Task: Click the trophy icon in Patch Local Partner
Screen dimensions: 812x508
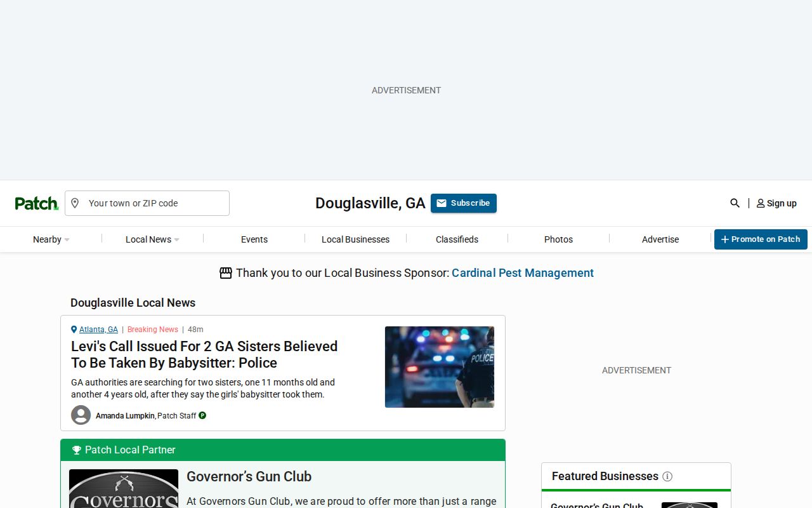Action: pos(77,450)
